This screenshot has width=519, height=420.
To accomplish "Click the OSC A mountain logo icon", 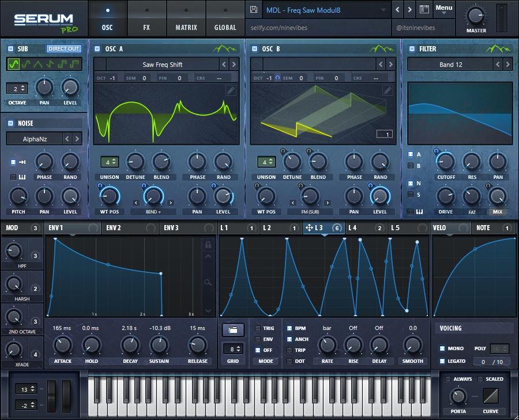I will click(225, 48).
